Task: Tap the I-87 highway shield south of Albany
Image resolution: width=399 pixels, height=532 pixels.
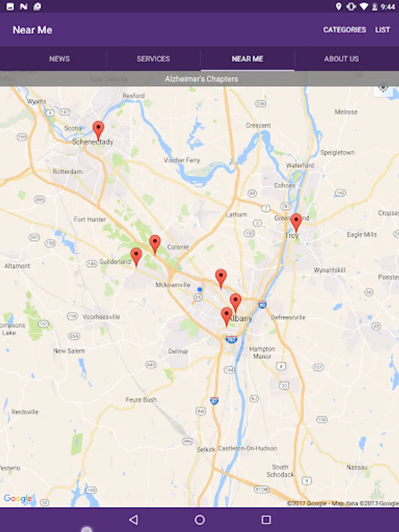Action: pyautogui.click(x=214, y=400)
